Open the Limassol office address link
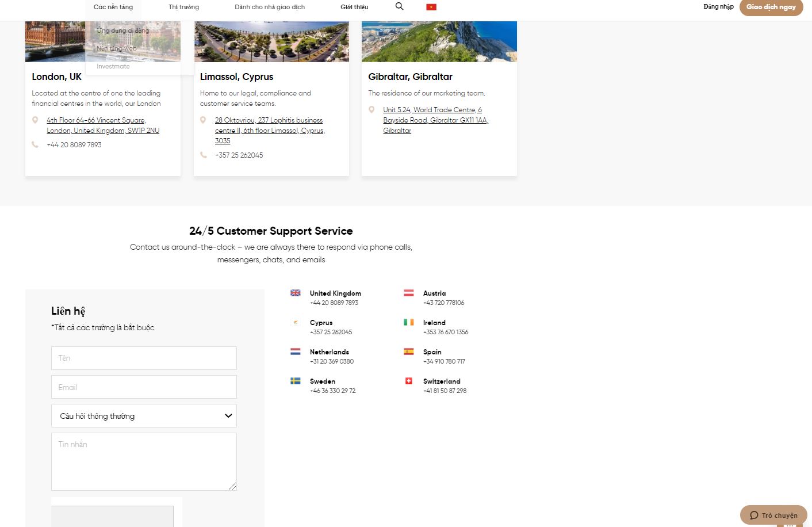 pos(270,131)
